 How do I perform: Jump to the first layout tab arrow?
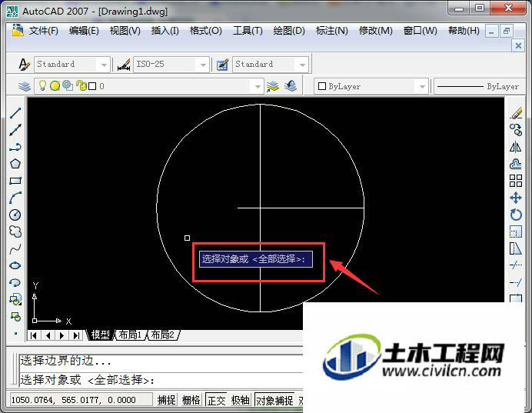pos(34,335)
